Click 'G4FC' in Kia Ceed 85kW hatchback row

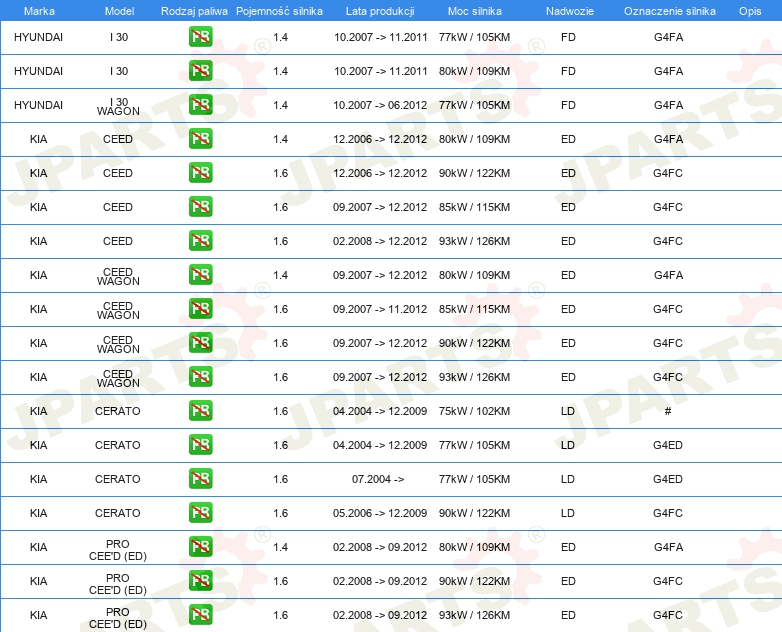[668, 207]
